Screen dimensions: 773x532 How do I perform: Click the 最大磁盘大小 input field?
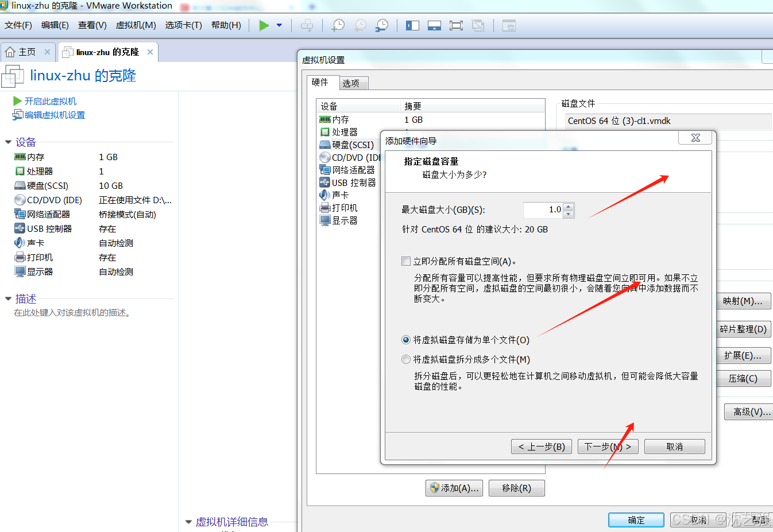coord(542,210)
